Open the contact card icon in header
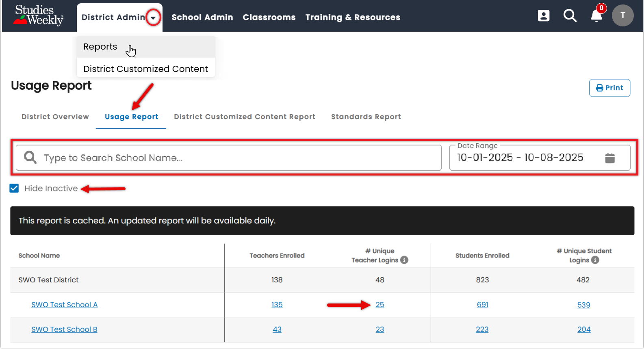 click(x=544, y=16)
